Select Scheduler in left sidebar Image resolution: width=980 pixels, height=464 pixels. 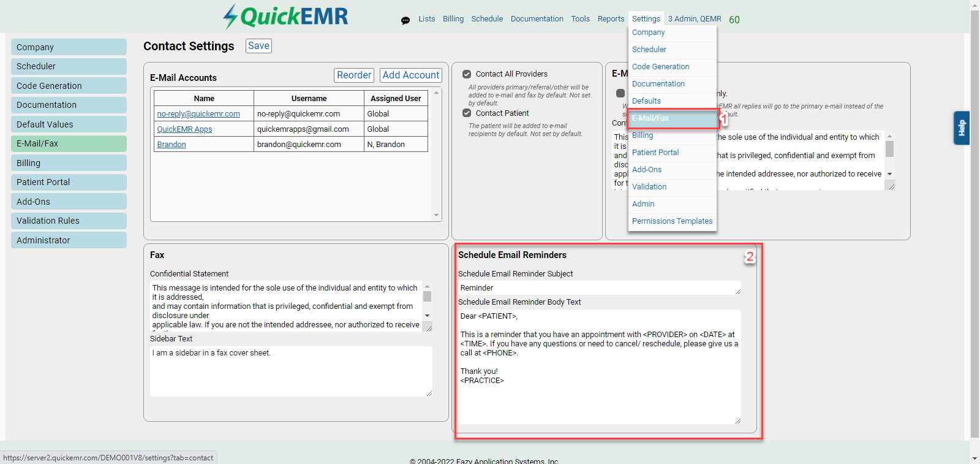tap(69, 66)
